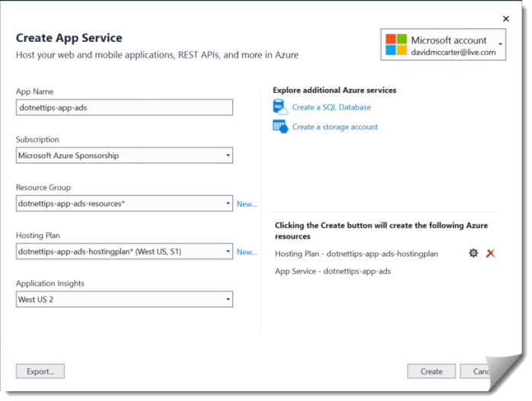Click the SQL Database icon
Screen dimensions: 532x401
coord(279,107)
